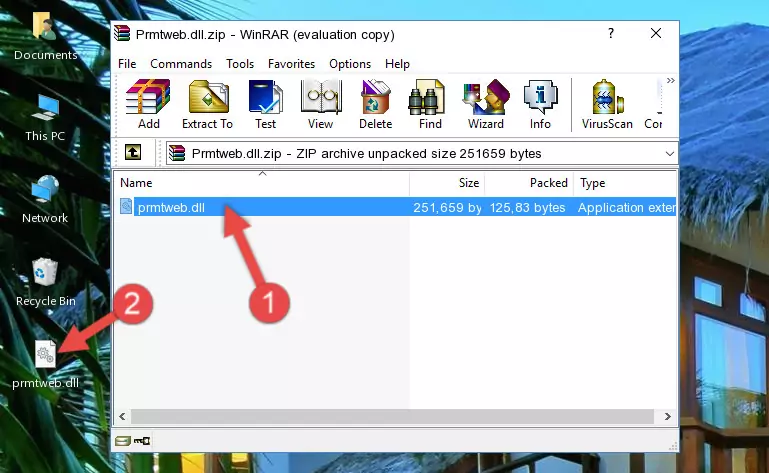769x473 pixels.
Task: Click the password key icon in status bar
Action: click(142, 441)
